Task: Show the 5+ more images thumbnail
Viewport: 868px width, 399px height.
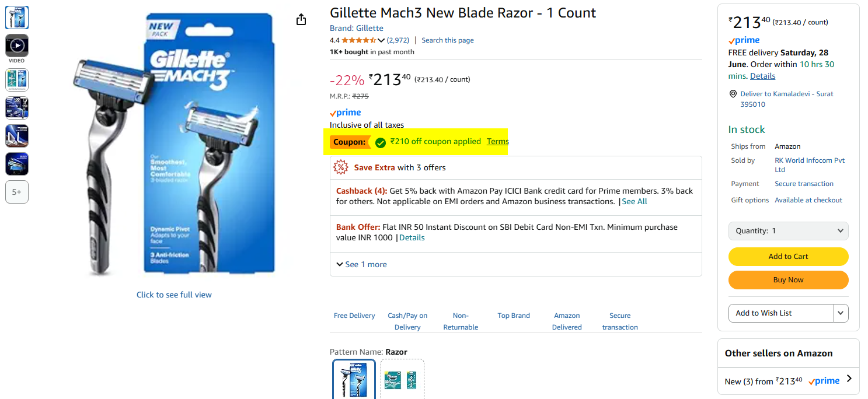Action: coord(17,192)
